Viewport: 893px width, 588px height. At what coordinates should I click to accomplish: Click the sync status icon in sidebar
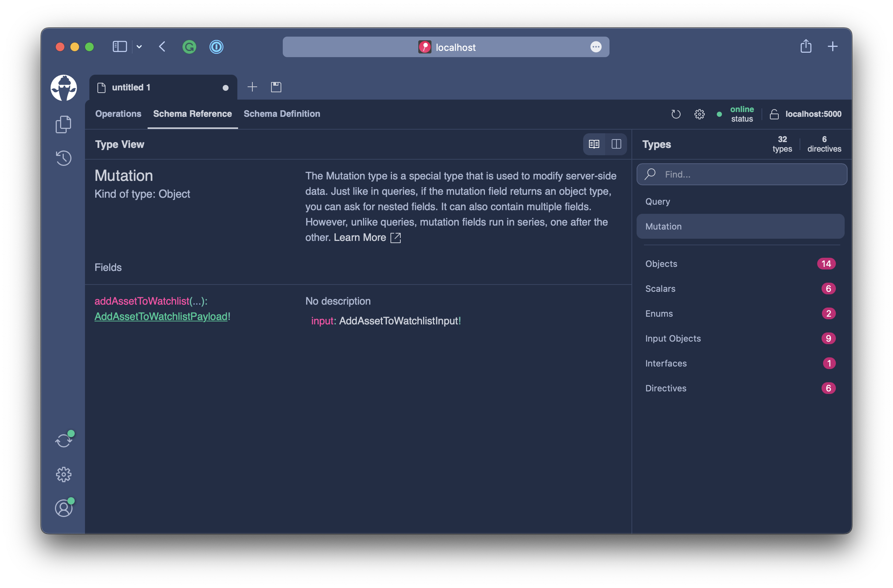pyautogui.click(x=64, y=440)
